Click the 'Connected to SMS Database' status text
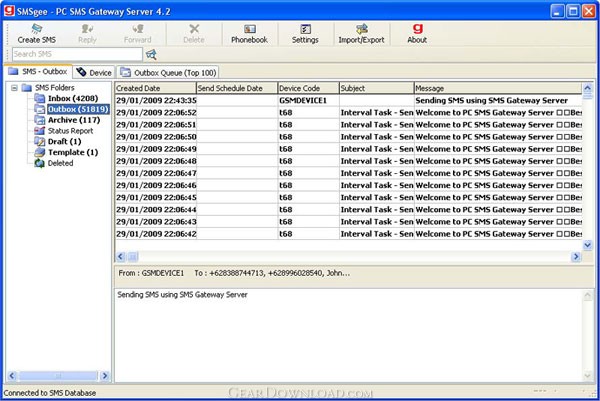Viewport: 600px width, 401px height. tap(50, 393)
